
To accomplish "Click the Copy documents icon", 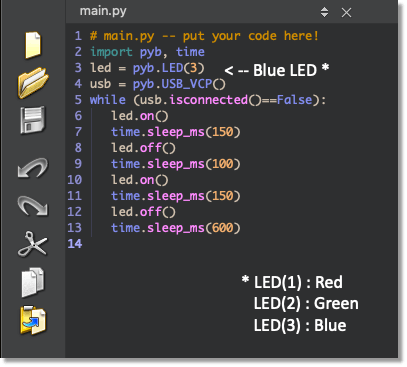I will coord(33,282).
